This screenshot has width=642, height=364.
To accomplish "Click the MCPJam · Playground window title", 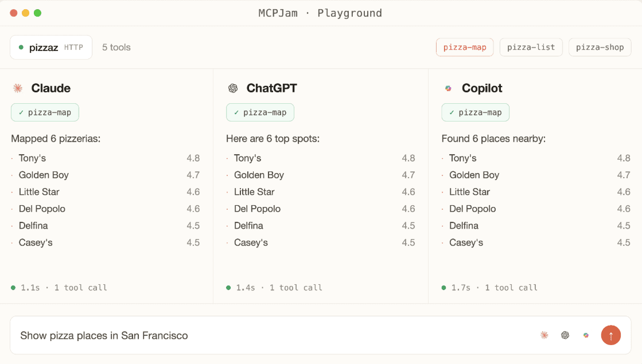I will [x=320, y=13].
